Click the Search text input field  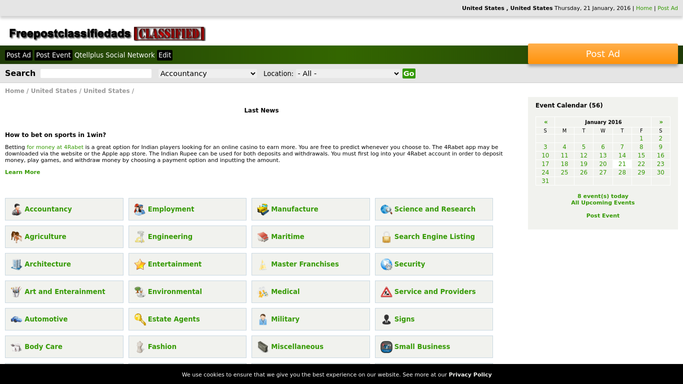point(96,74)
